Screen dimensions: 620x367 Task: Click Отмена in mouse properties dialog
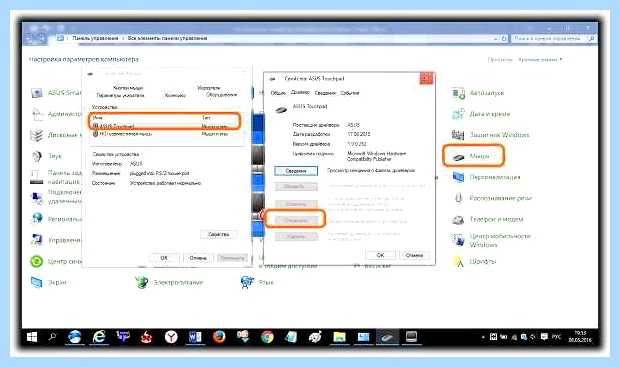pos(198,258)
